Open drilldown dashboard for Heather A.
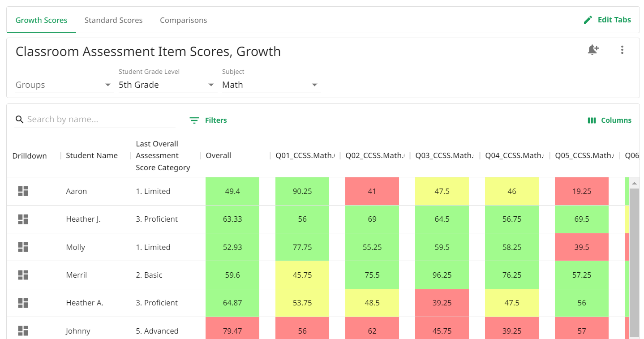The width and height of the screenshot is (644, 339). (x=23, y=303)
